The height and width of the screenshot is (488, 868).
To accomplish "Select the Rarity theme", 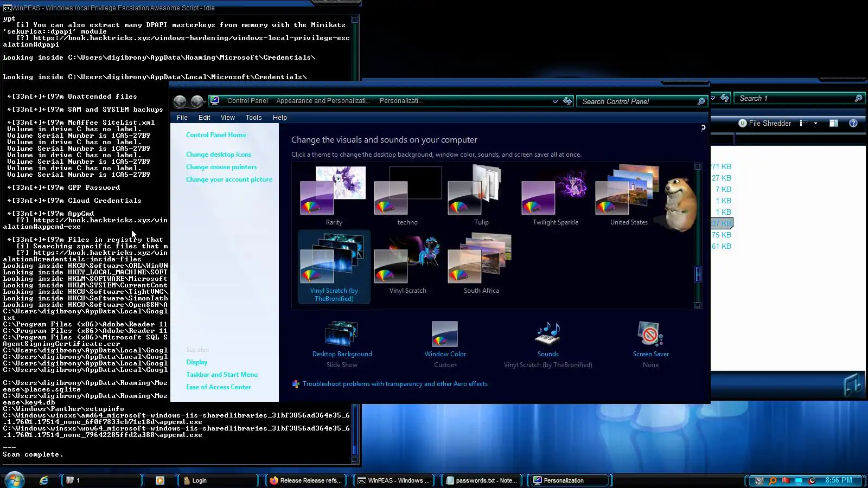I will click(x=334, y=196).
